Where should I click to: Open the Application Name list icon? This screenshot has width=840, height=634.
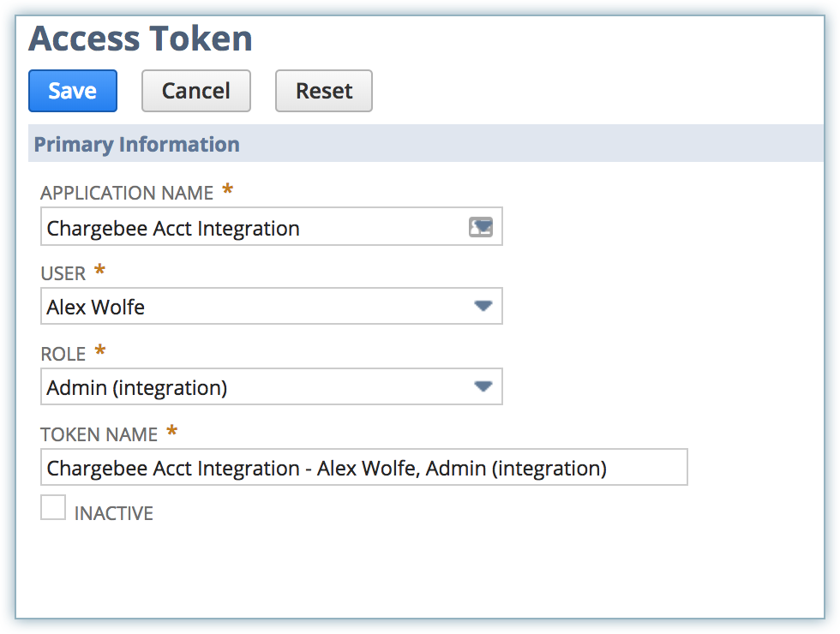click(x=481, y=227)
